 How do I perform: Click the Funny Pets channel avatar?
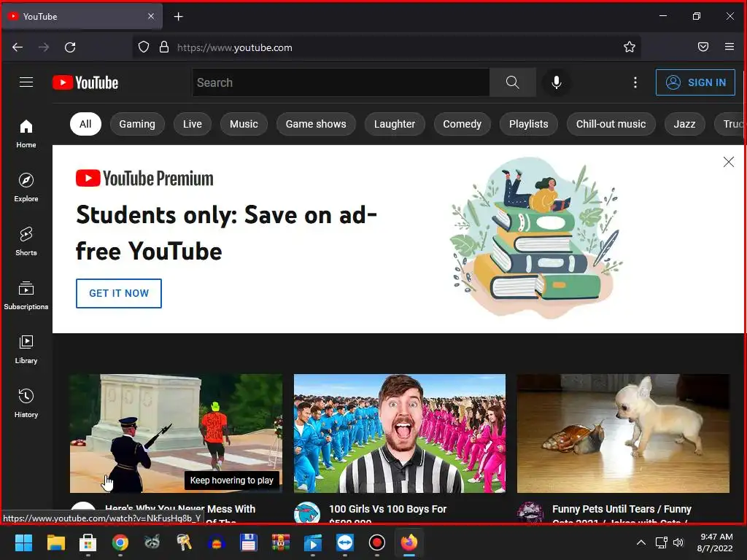[x=530, y=513]
